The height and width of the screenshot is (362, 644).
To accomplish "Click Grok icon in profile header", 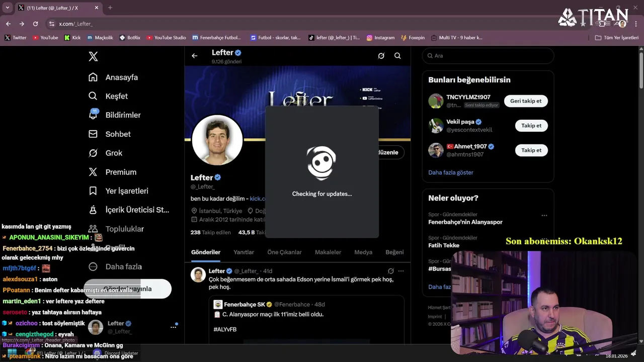I will pyautogui.click(x=381, y=56).
